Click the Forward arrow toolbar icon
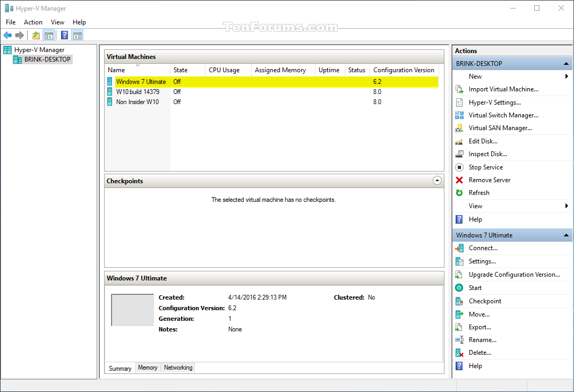Image resolution: width=574 pixels, height=392 pixels. tap(20, 35)
